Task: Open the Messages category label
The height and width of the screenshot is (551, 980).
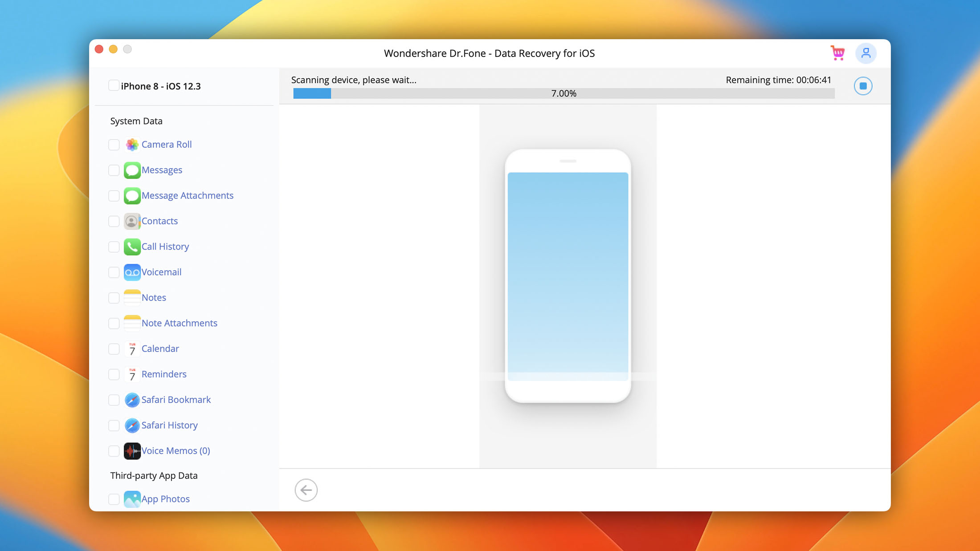Action: 162,170
